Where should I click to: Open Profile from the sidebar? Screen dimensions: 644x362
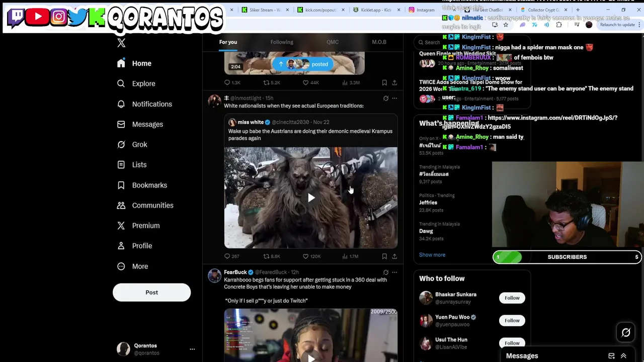pos(134,246)
